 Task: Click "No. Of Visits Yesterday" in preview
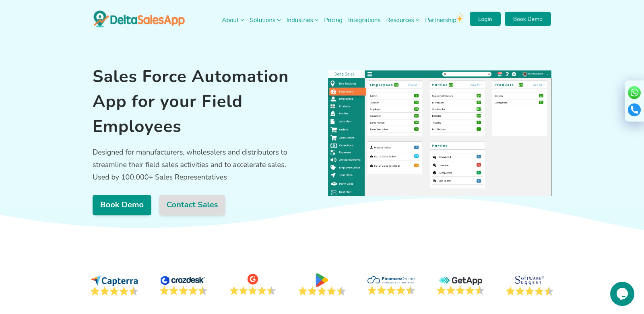(394, 165)
